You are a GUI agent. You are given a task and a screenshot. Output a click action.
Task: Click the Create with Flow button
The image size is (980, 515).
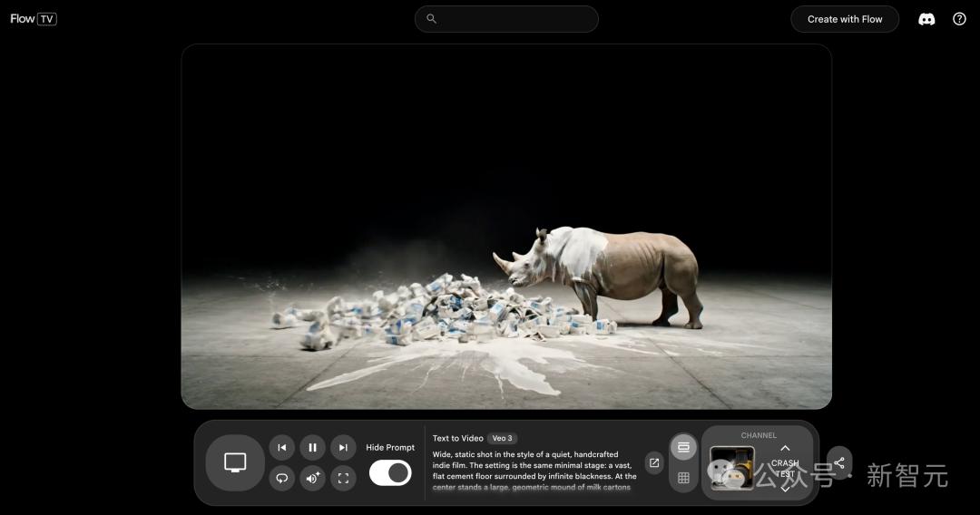pos(845,19)
